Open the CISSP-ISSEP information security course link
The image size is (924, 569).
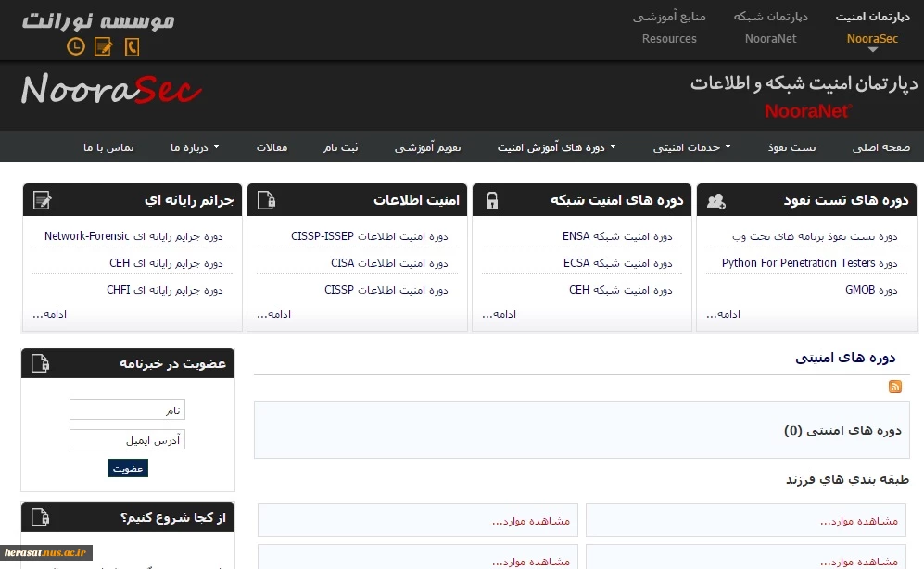[370, 236]
